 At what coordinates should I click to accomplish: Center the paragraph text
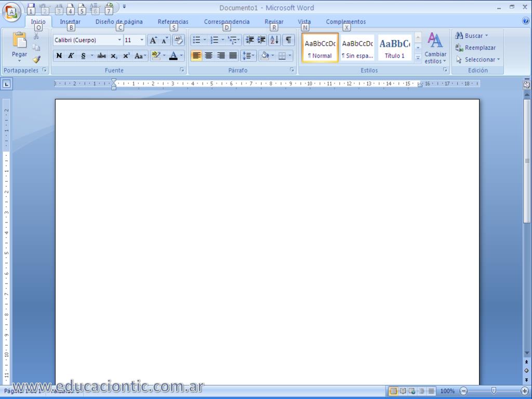[x=209, y=56]
